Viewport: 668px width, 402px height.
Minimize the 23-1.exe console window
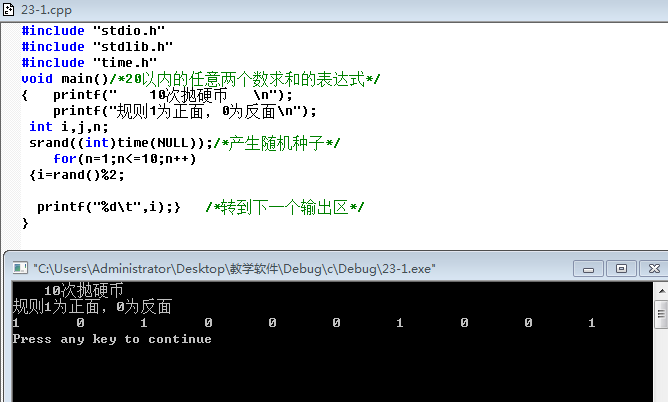pyautogui.click(x=588, y=269)
